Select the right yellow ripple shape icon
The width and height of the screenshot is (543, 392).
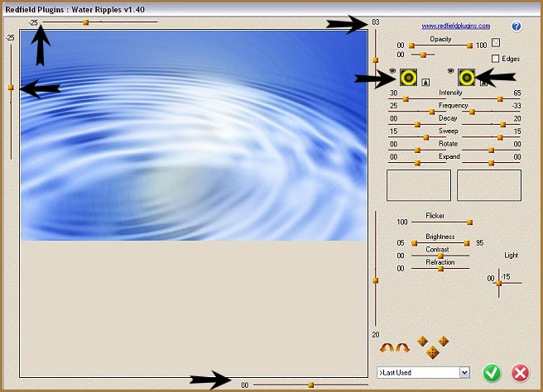pyautogui.click(x=466, y=78)
